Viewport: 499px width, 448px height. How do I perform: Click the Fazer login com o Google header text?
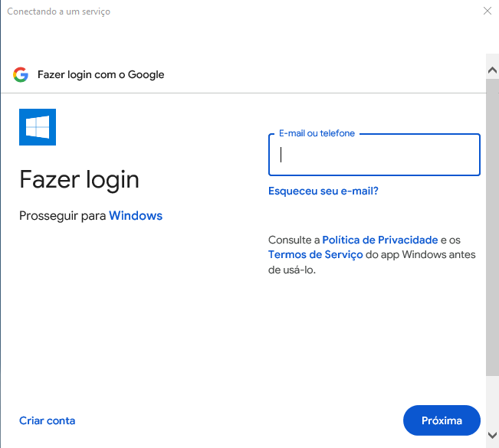[x=101, y=75]
